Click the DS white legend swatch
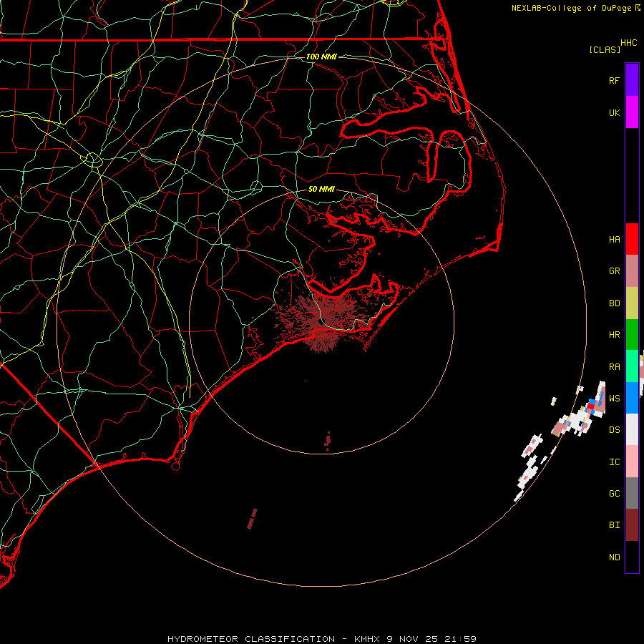This screenshot has height=644, width=644. tap(632, 429)
